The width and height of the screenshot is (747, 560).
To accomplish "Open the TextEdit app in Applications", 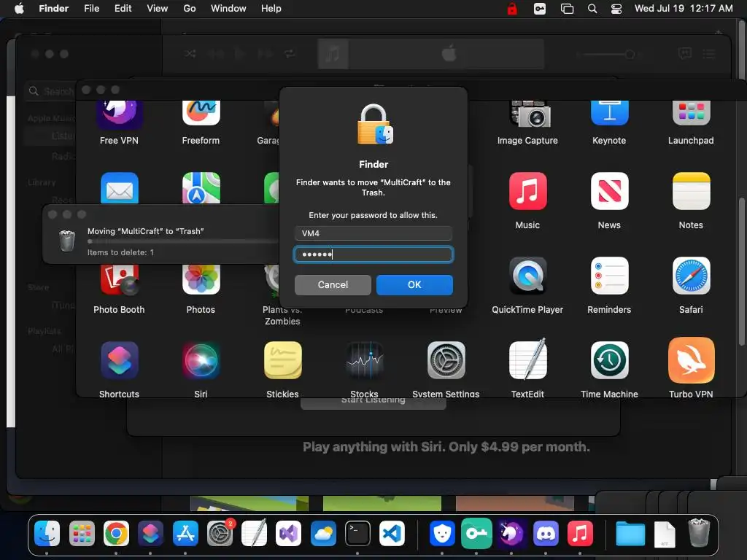I will tap(528, 359).
